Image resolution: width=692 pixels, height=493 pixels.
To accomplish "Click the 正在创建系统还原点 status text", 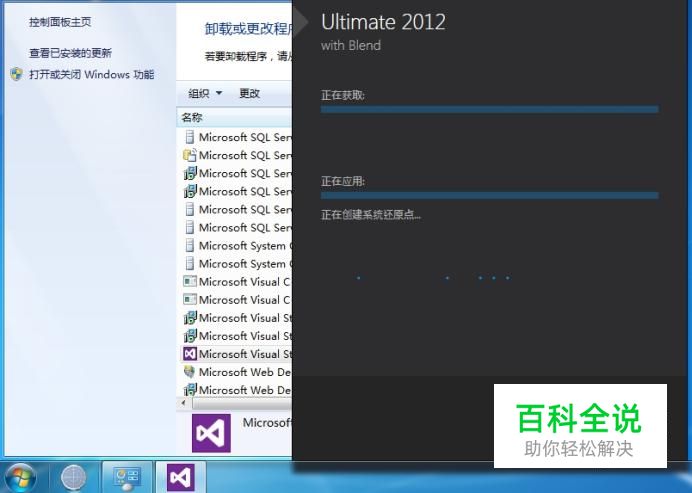I will coord(371,215).
